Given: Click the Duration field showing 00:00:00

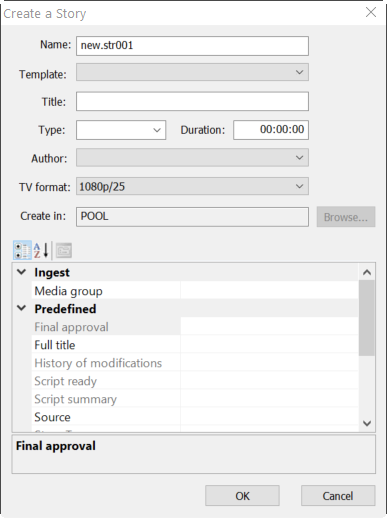Looking at the screenshot, I should (271, 130).
